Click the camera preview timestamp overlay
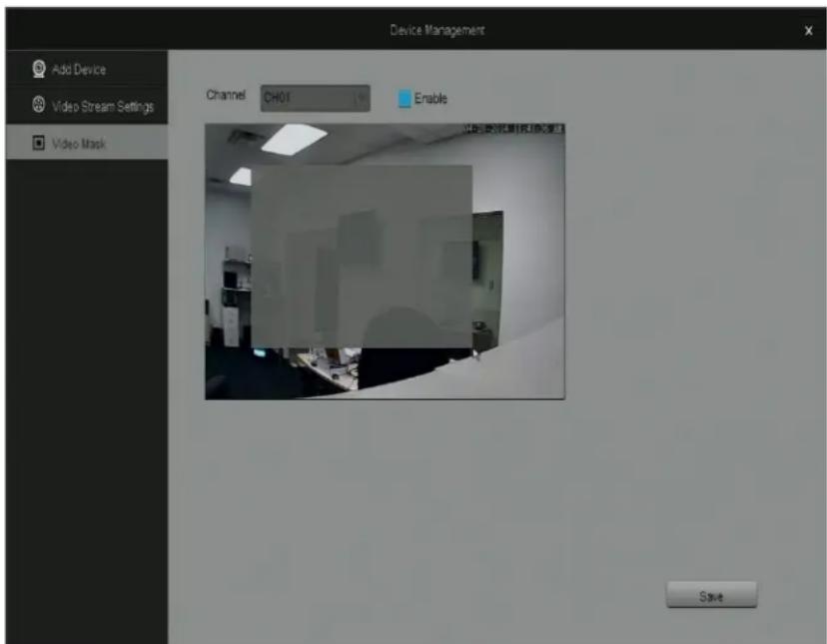827x644 pixels. tap(513, 129)
